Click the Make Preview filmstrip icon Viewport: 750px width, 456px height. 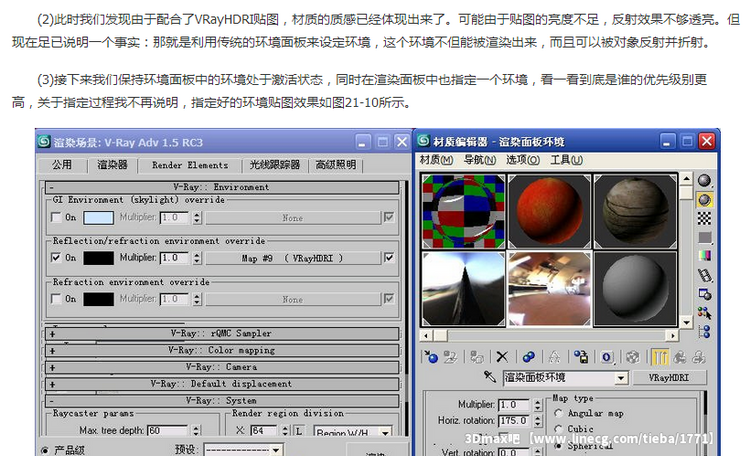[704, 275]
